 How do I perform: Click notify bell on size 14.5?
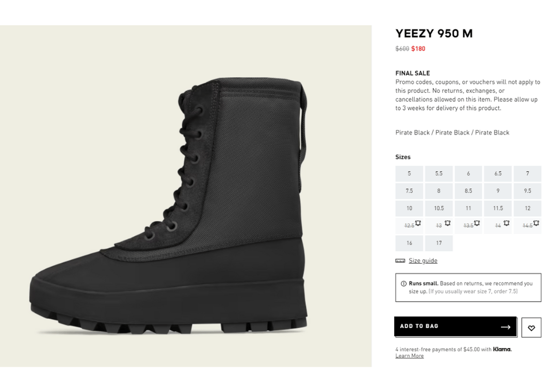(536, 223)
